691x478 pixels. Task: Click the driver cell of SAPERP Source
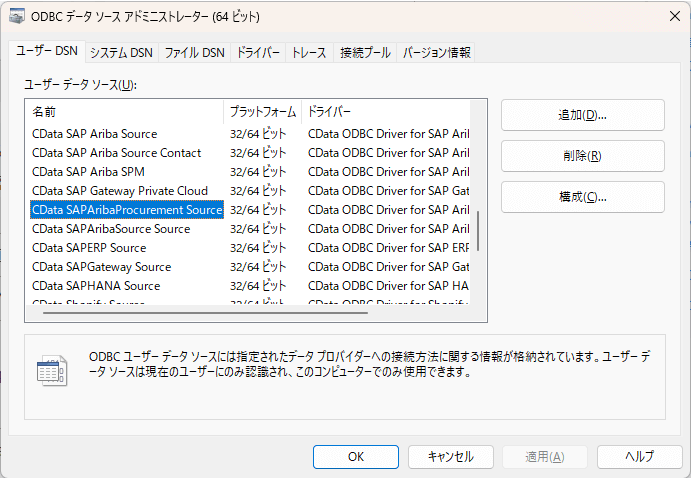[x=388, y=248]
